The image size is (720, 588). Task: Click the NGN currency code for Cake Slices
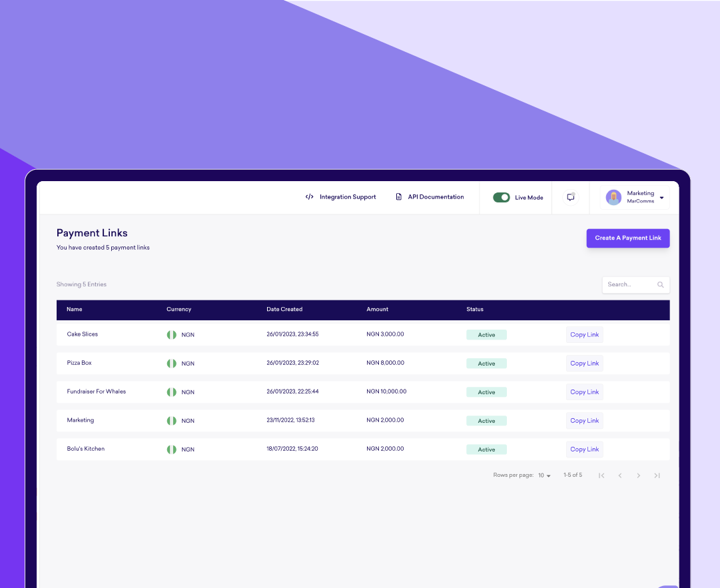[188, 335]
